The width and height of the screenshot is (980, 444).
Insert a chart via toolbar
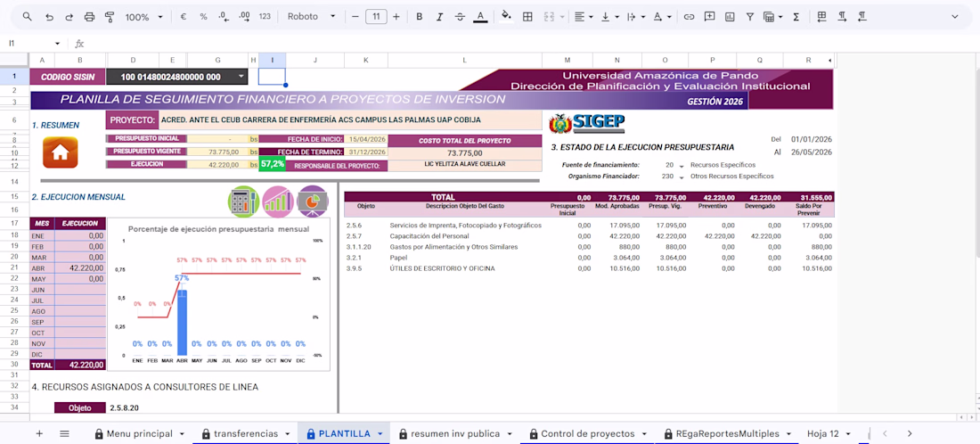[x=730, y=17]
